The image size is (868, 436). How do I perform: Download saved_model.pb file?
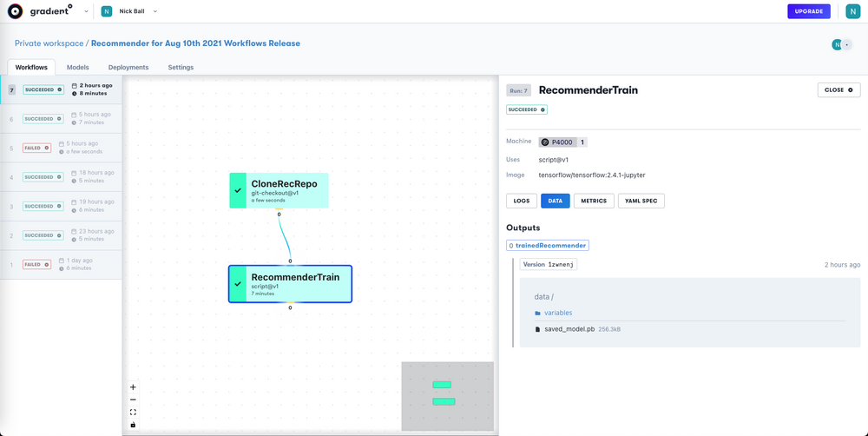(x=569, y=329)
